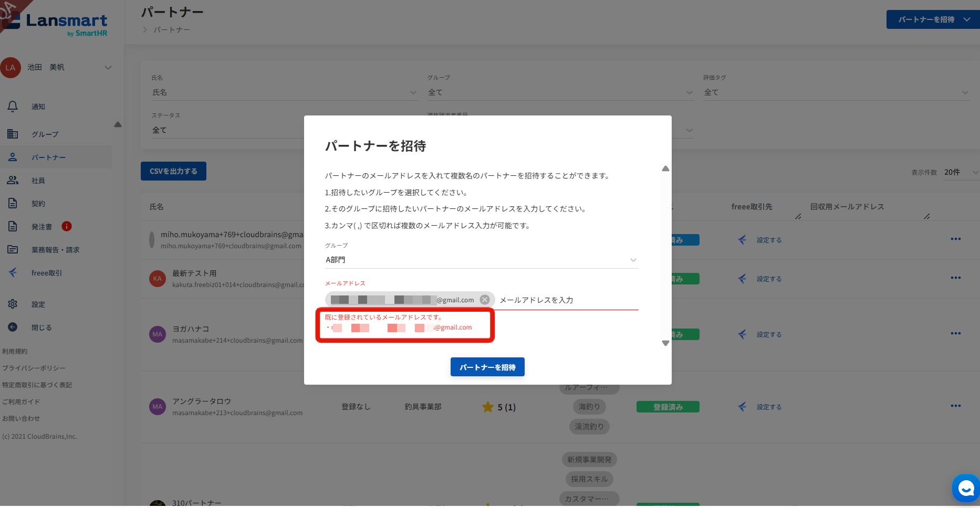
Task: Go to 業務報告・請求 in the sidebar
Action: point(56,250)
